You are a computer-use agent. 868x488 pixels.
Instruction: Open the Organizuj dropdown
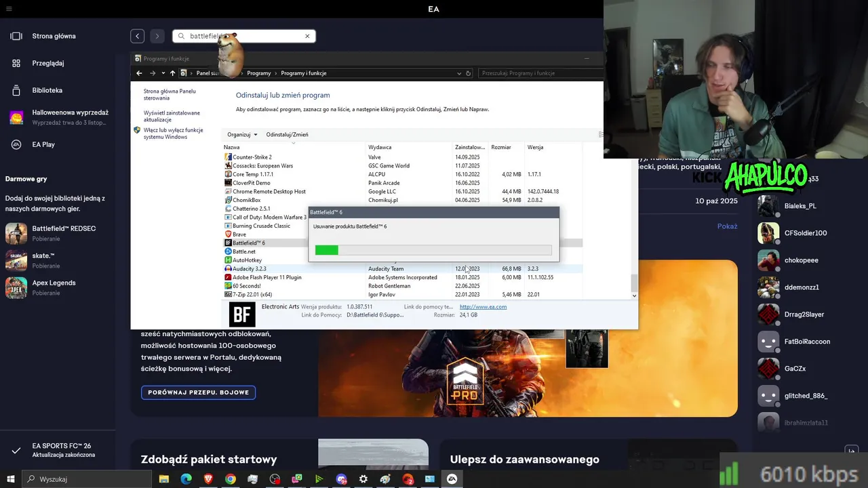coord(242,134)
